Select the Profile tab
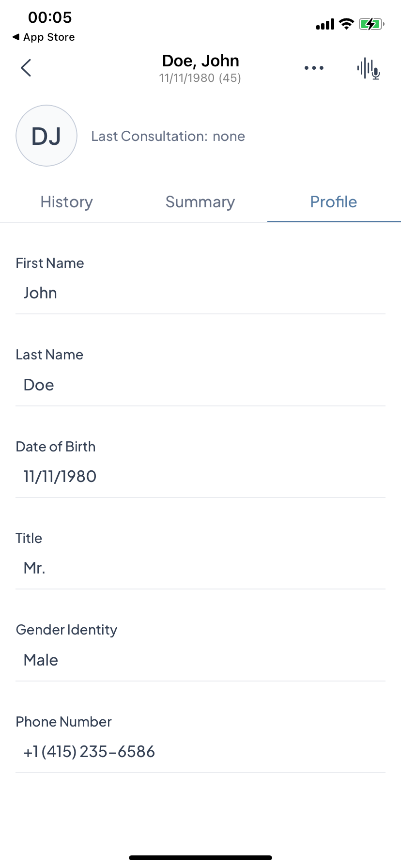The width and height of the screenshot is (401, 868). [334, 202]
